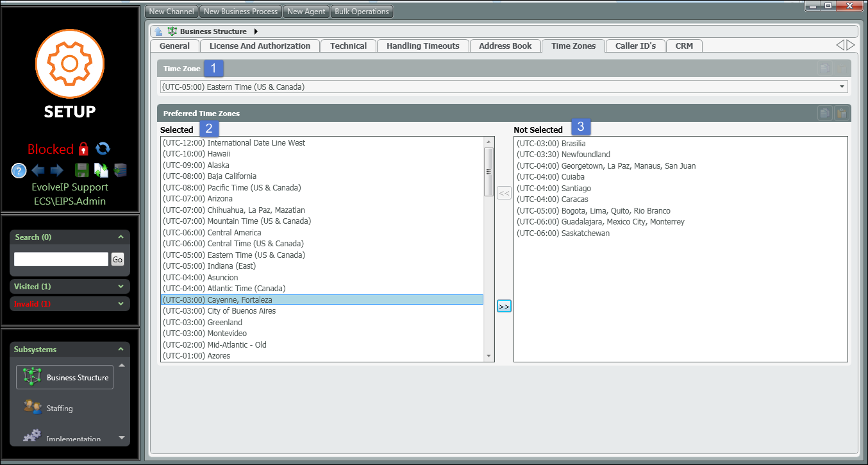Paste into the Preferred Time Zones section
Image resolution: width=868 pixels, height=465 pixels.
(x=841, y=114)
